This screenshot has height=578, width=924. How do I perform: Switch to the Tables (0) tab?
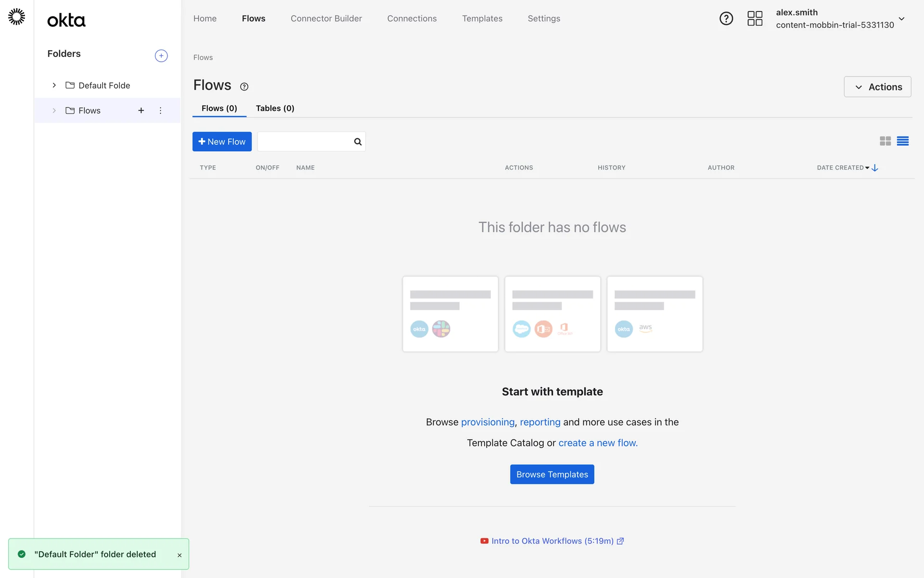point(275,108)
